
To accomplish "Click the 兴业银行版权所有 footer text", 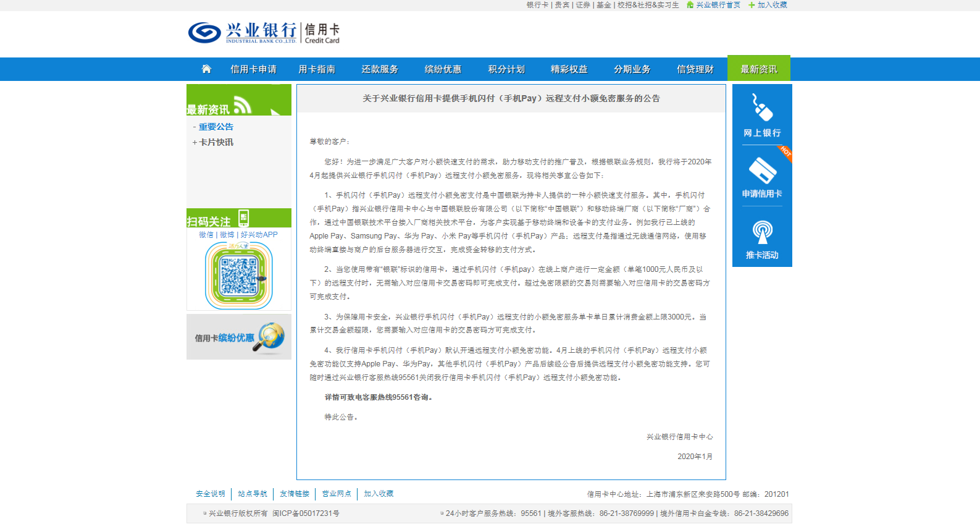I will coord(238,513).
